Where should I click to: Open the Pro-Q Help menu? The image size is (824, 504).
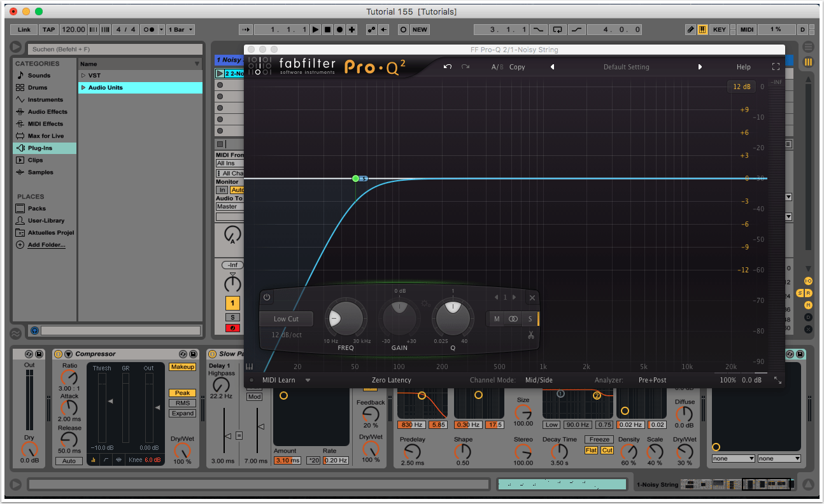[x=743, y=67]
